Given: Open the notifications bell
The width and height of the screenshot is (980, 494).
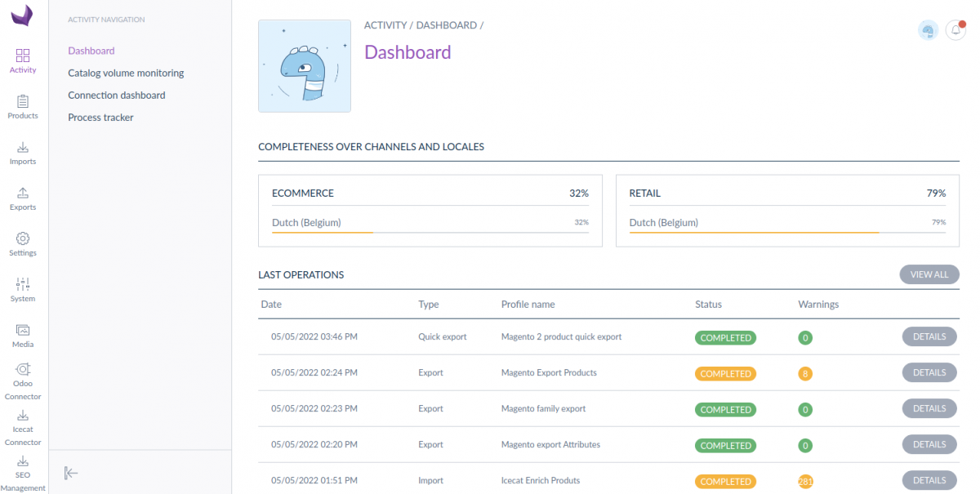Looking at the screenshot, I should (955, 30).
